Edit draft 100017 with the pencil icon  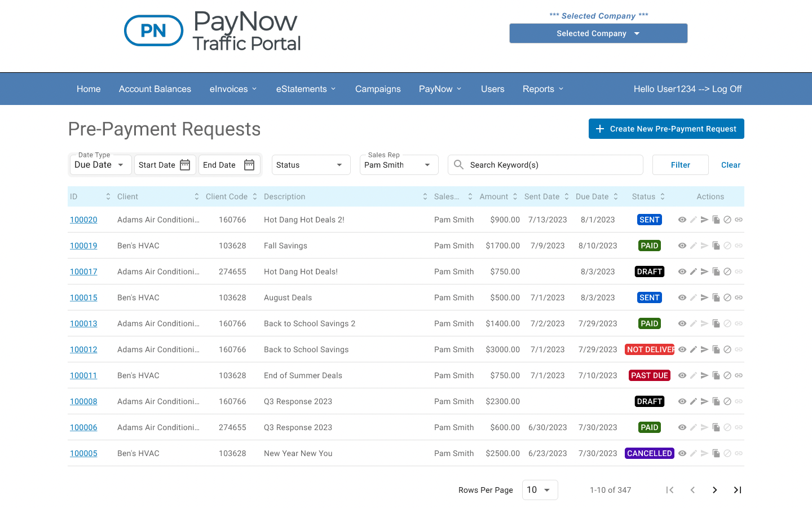click(x=694, y=271)
